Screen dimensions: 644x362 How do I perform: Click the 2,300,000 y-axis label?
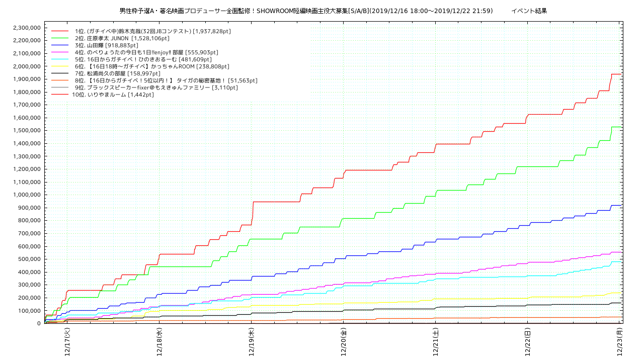pos(26,28)
